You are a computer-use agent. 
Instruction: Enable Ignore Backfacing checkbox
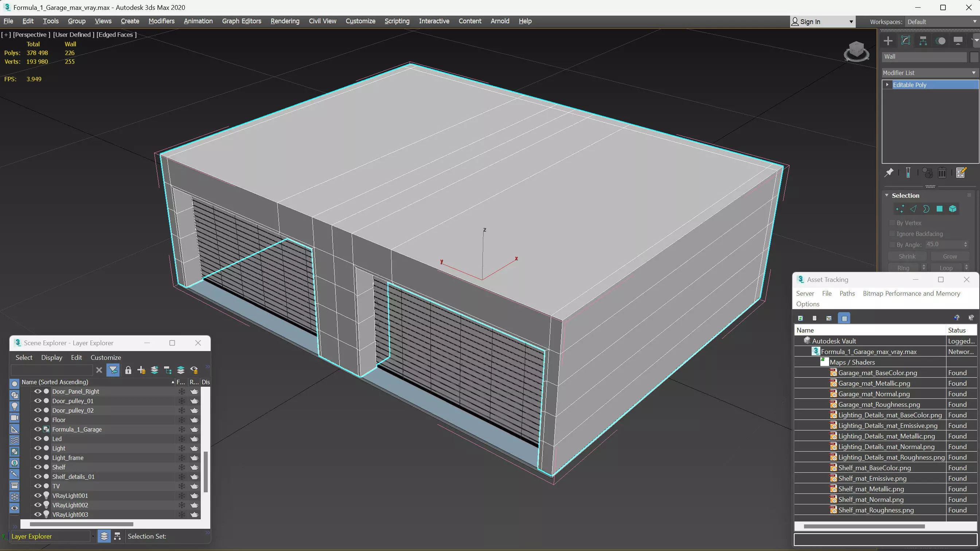[x=892, y=233]
